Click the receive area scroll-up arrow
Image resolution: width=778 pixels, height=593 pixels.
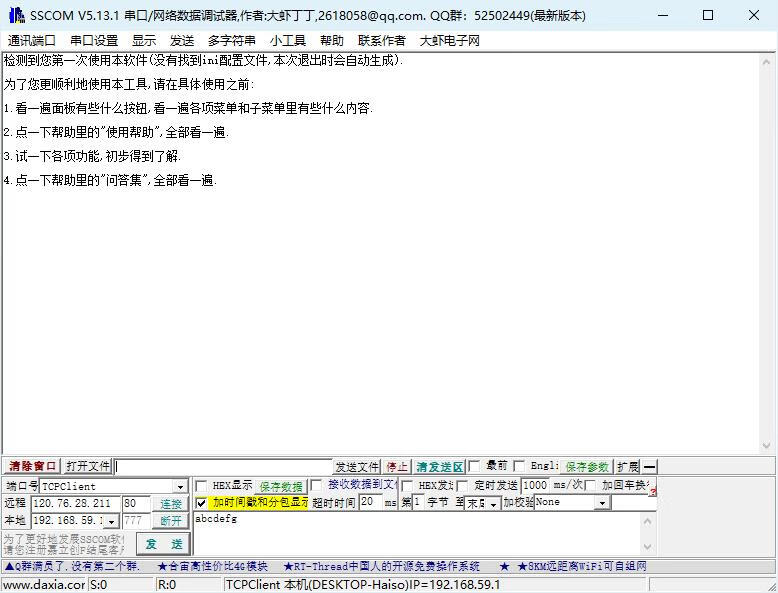768,62
